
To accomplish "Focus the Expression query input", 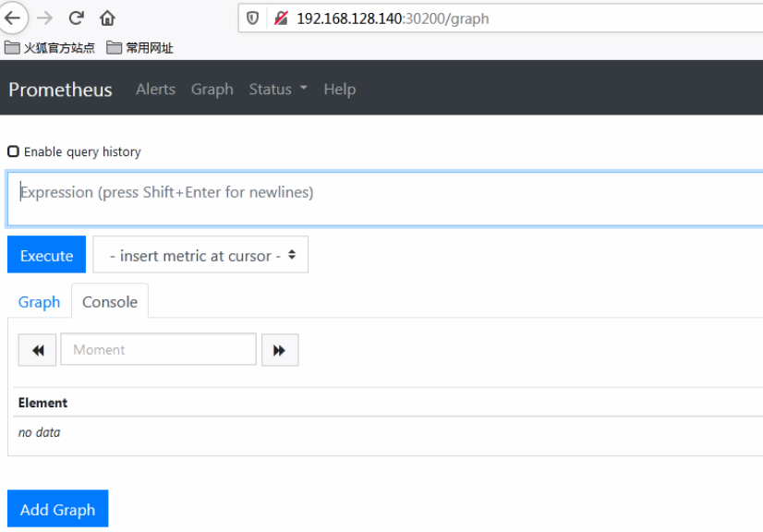I will pos(385,199).
